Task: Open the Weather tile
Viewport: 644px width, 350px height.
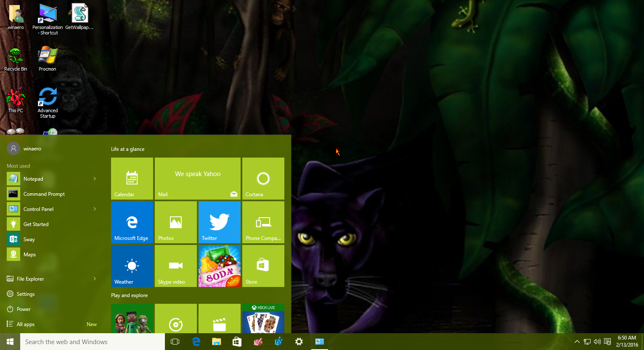Action: pyautogui.click(x=132, y=266)
